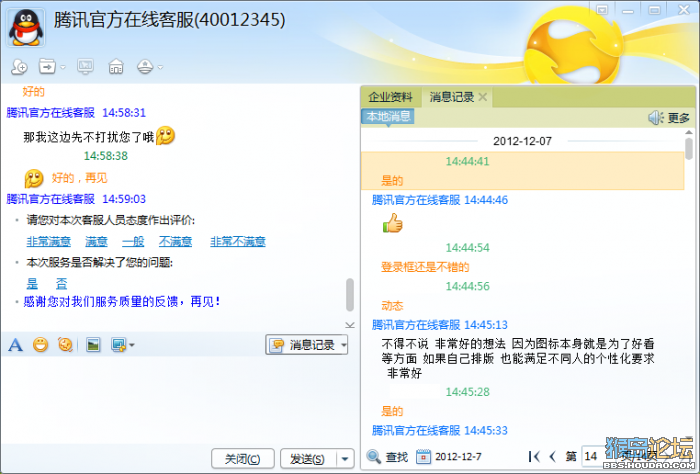700x474 pixels.
Task: Click the send picture icon
Action: [x=93, y=345]
